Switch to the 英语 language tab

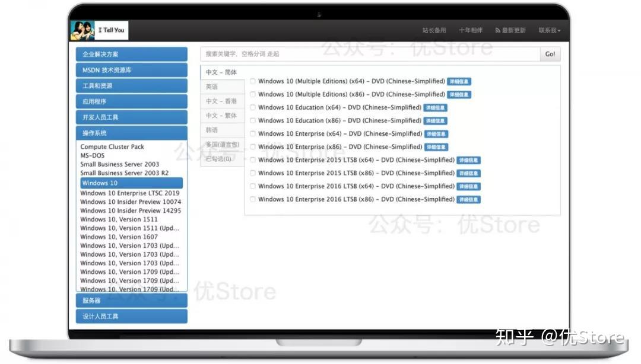click(x=223, y=87)
